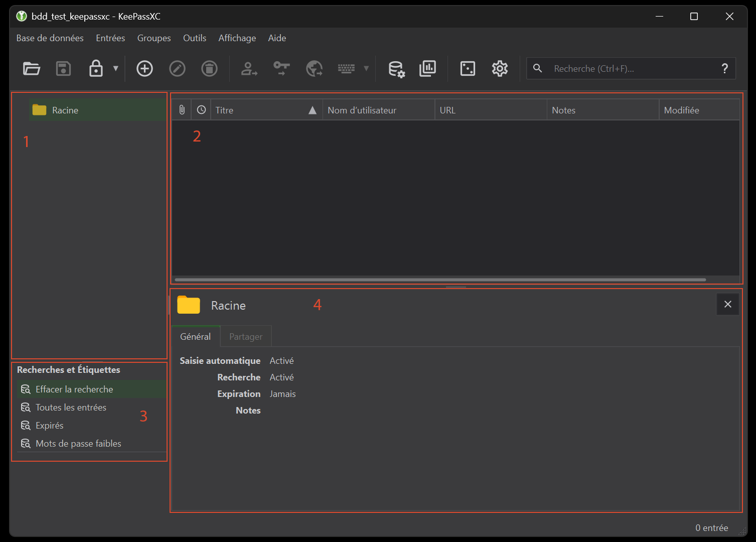Sort entries by Notes column
The width and height of the screenshot is (756, 542).
pos(603,110)
